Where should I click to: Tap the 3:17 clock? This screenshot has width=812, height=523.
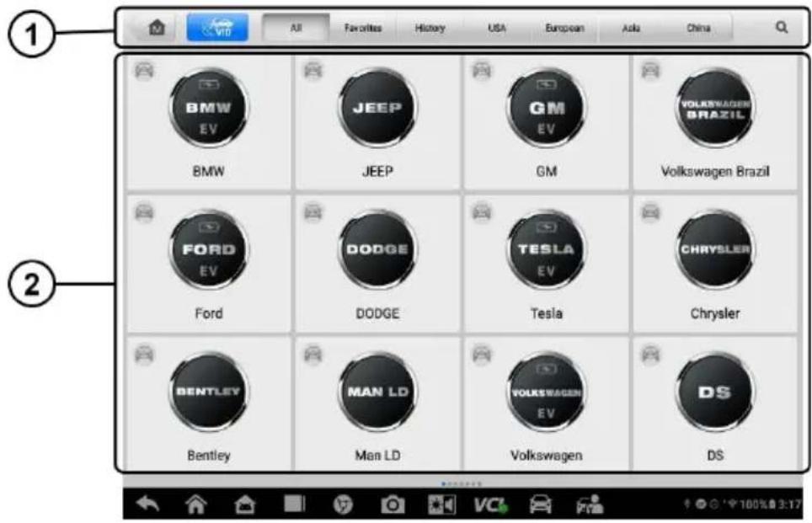[x=790, y=504]
